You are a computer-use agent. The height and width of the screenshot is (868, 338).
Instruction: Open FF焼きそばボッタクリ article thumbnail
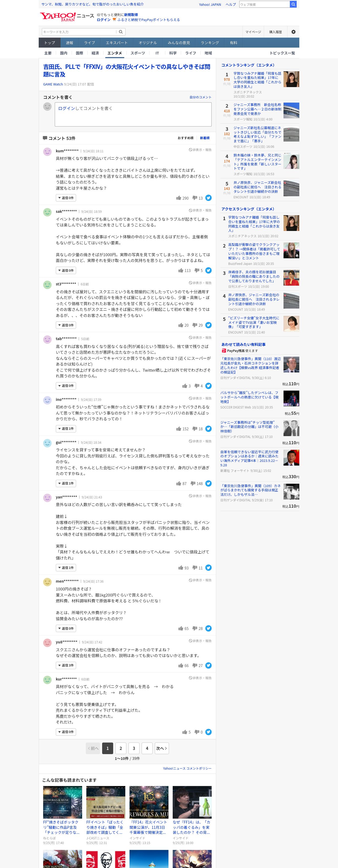pos(62,802)
